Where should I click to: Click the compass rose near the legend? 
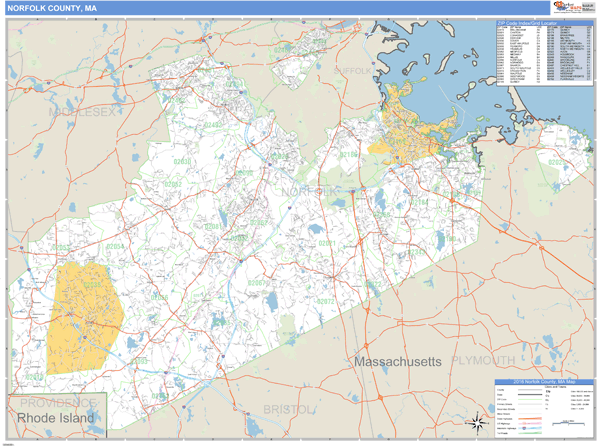pos(478,421)
